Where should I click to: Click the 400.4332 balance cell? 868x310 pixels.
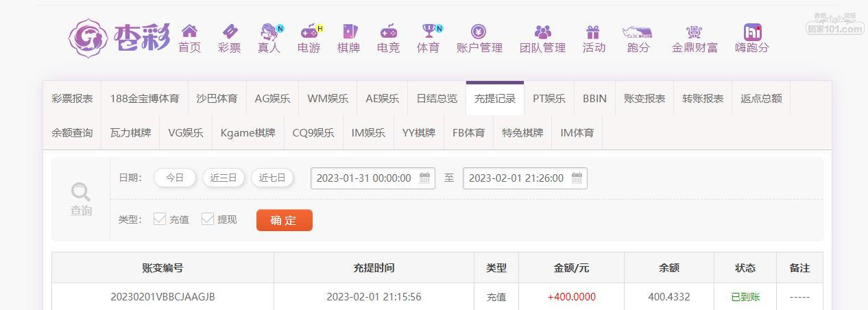[x=669, y=297]
